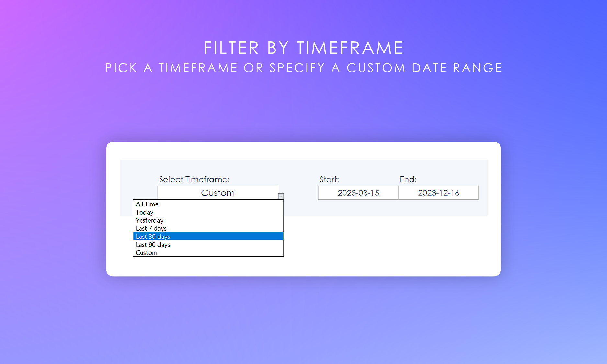Select the Today option

tap(145, 212)
